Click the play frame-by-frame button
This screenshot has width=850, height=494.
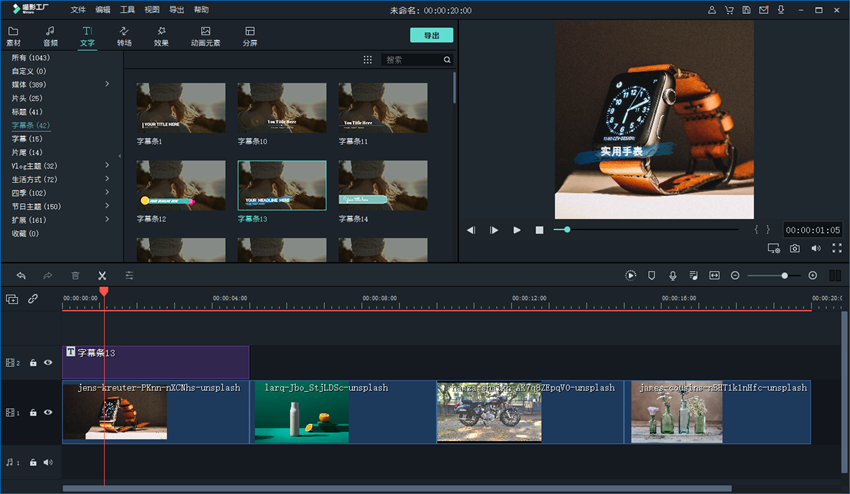tap(494, 230)
